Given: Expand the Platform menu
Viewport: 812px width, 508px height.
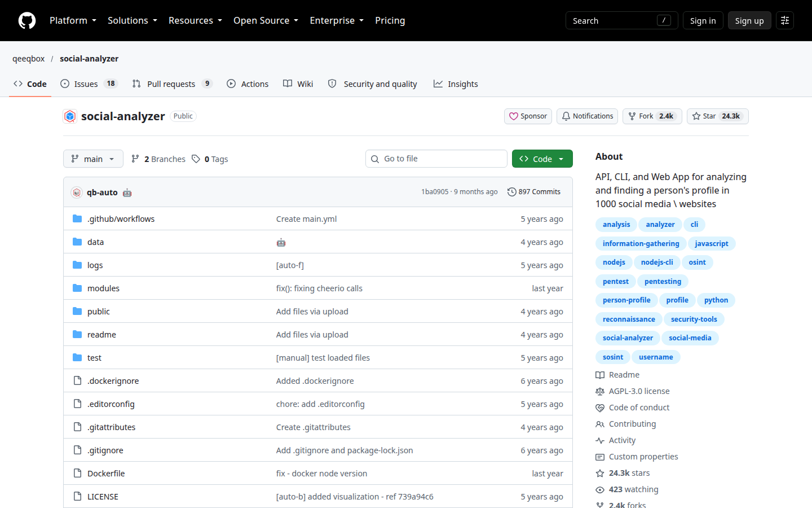Looking at the screenshot, I should (x=73, y=20).
